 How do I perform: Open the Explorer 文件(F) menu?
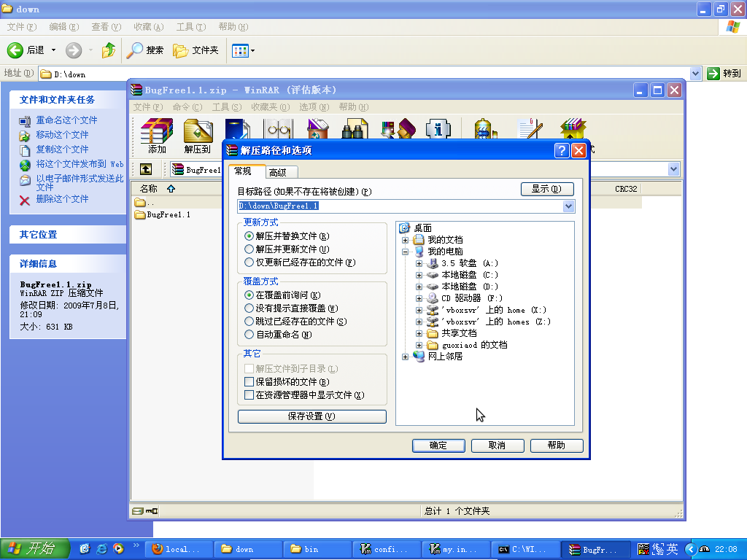pos(21,27)
